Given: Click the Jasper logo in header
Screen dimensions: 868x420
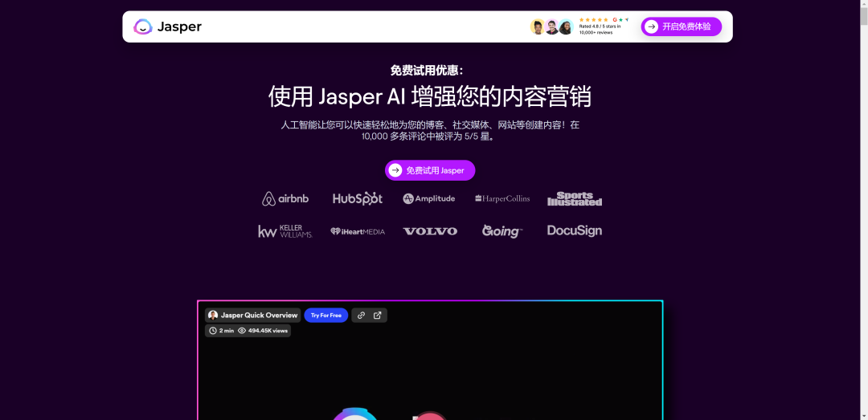Looking at the screenshot, I should 167,27.
